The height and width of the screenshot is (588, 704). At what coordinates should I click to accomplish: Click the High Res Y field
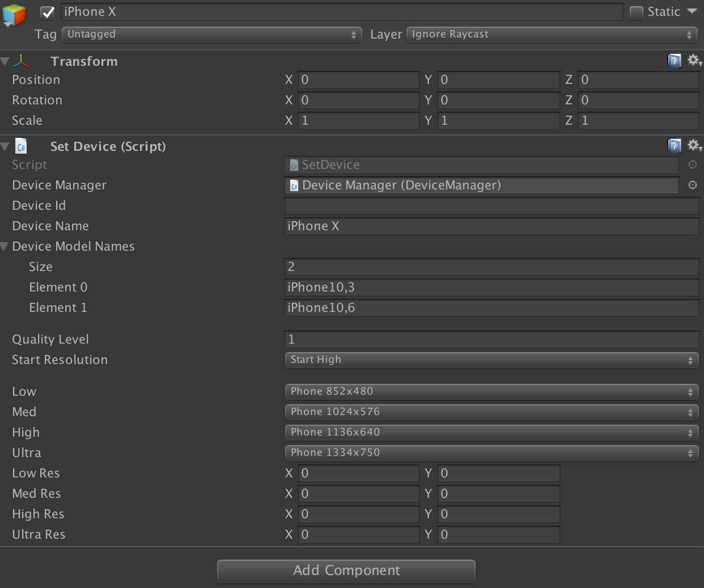click(499, 514)
